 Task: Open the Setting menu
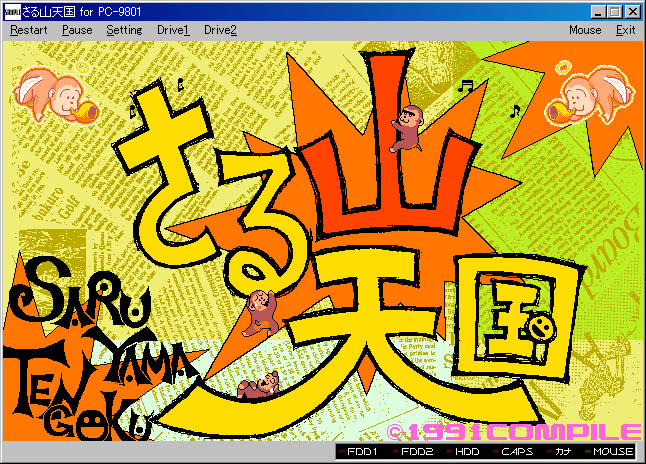click(124, 30)
